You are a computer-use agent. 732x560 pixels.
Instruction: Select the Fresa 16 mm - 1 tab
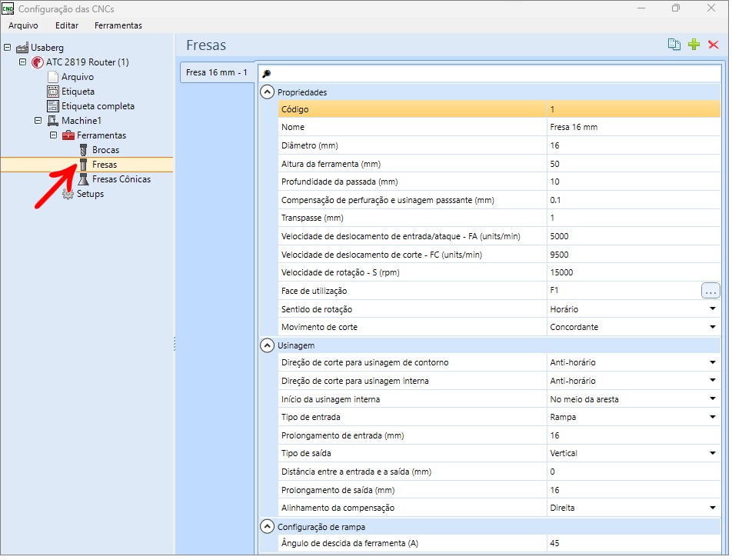pos(217,73)
